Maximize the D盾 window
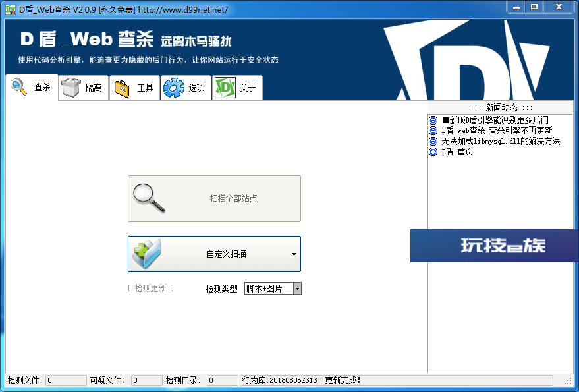The width and height of the screenshot is (579, 392). (534, 7)
